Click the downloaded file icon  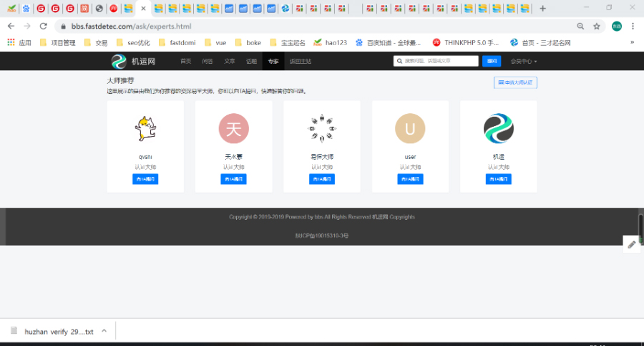pos(14,331)
